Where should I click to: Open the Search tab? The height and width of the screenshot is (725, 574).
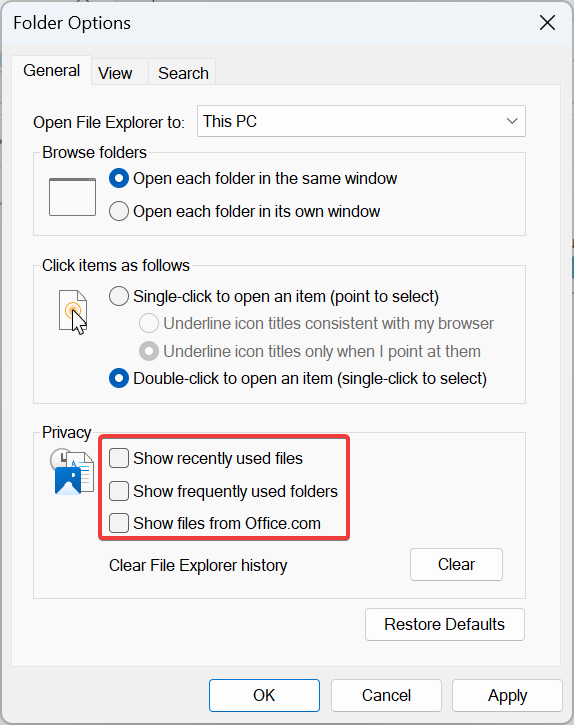point(183,73)
